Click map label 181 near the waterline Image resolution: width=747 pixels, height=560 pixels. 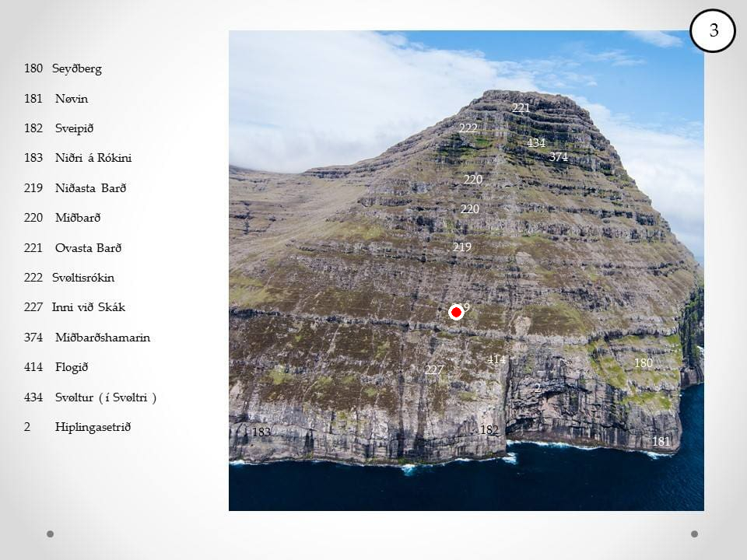661,442
